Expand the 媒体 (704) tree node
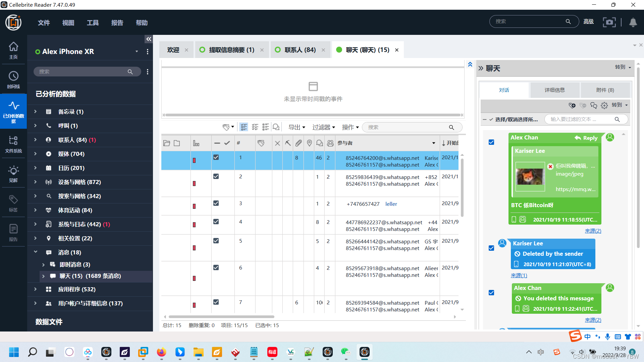Screen dimensions: 644x362 pos(36,154)
